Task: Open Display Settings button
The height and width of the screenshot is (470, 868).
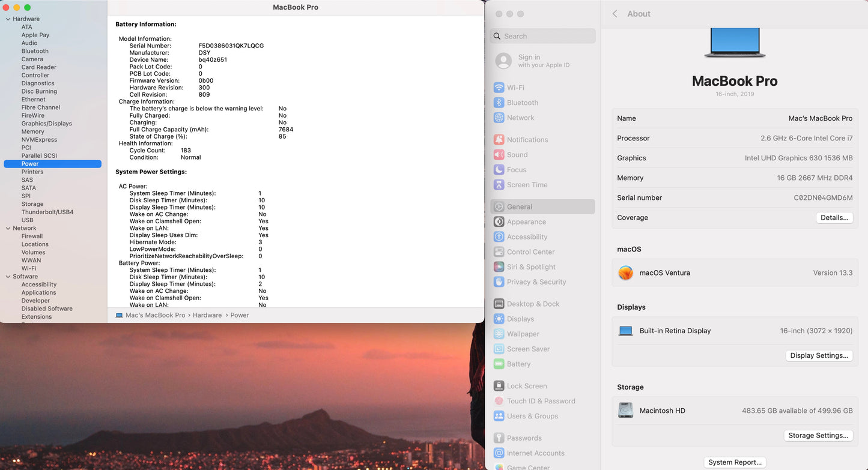Action: coord(819,356)
